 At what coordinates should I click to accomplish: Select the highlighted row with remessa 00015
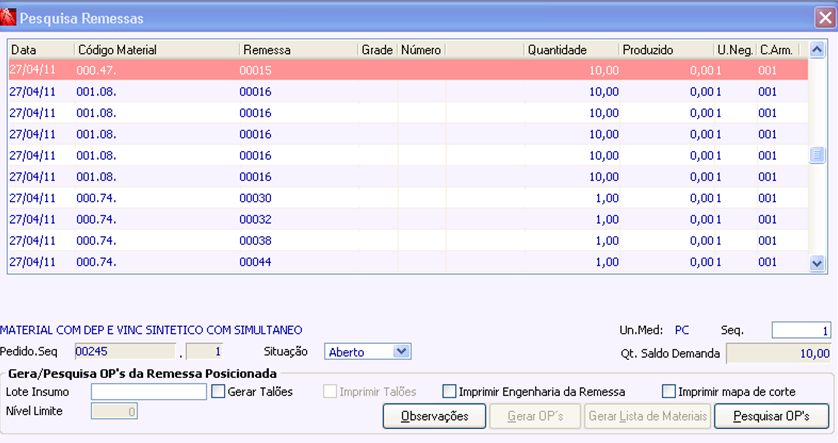(x=408, y=70)
